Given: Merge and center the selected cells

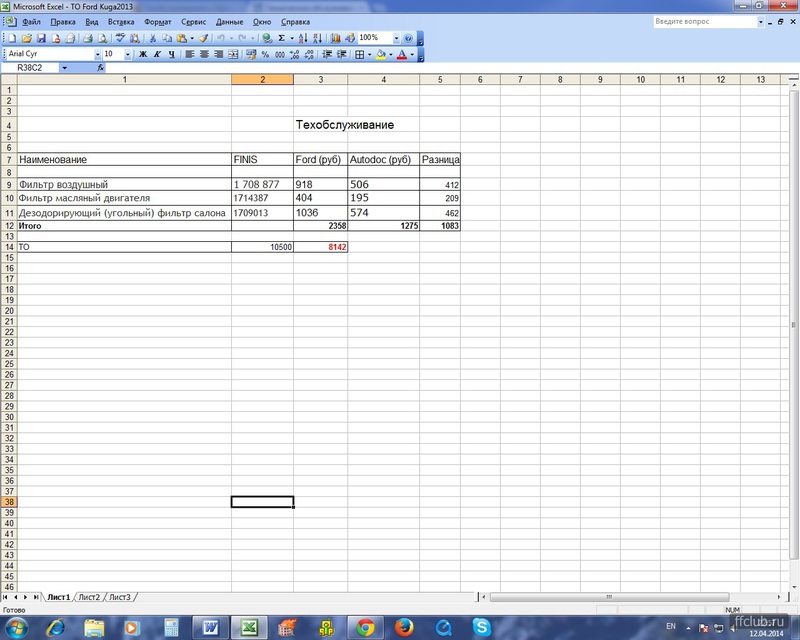Looking at the screenshot, I should 233,54.
